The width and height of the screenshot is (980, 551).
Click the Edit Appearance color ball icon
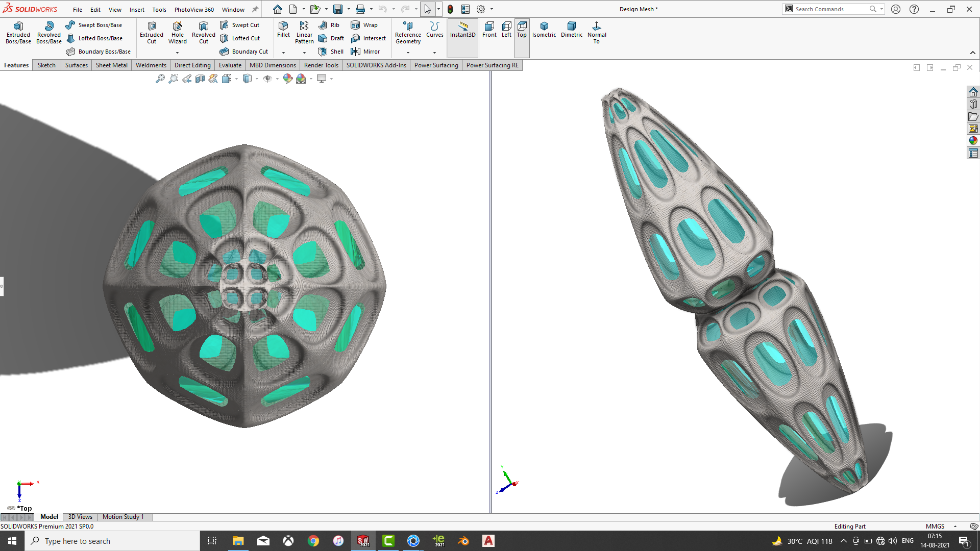coord(287,79)
